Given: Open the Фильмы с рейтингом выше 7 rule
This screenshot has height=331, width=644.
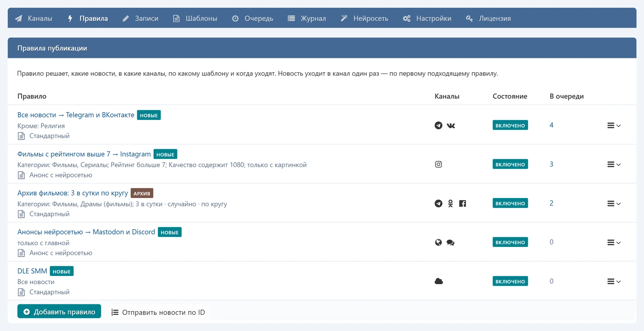Looking at the screenshot, I should tap(84, 154).
